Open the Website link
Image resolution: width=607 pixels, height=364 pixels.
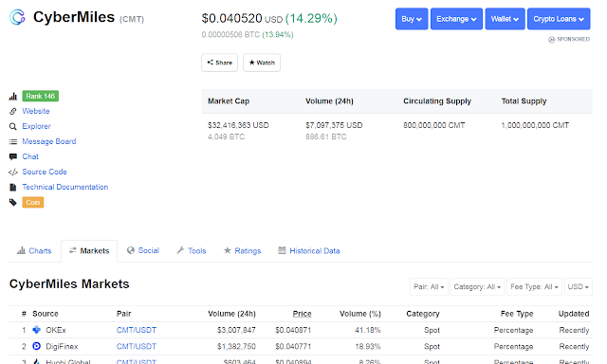pyautogui.click(x=36, y=111)
